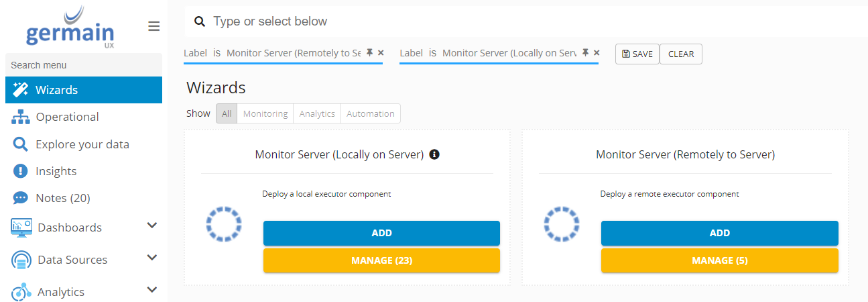Image resolution: width=868 pixels, height=302 pixels.
Task: Open the Insights section
Action: [56, 171]
